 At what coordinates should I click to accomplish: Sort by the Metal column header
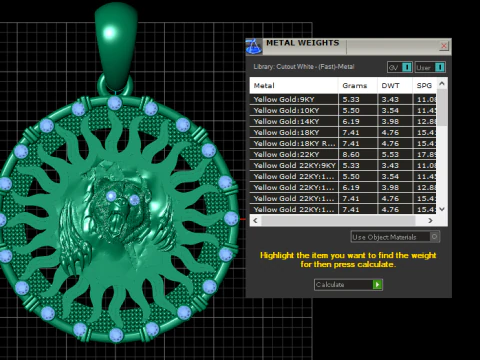coord(294,86)
